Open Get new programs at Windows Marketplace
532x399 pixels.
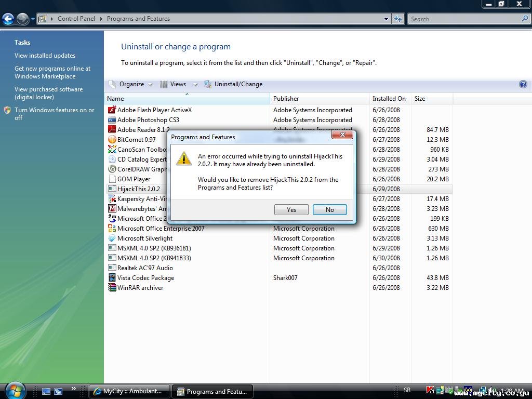tap(52, 72)
